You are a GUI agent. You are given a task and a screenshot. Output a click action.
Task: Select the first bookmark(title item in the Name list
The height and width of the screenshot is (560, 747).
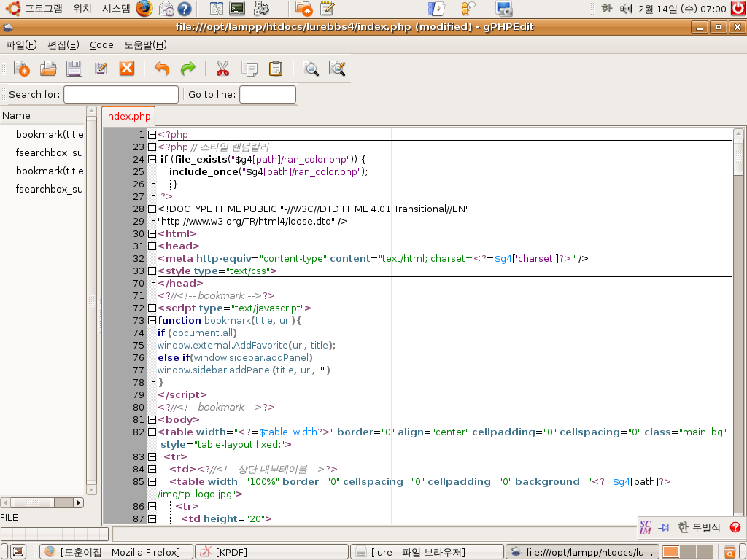click(x=50, y=134)
